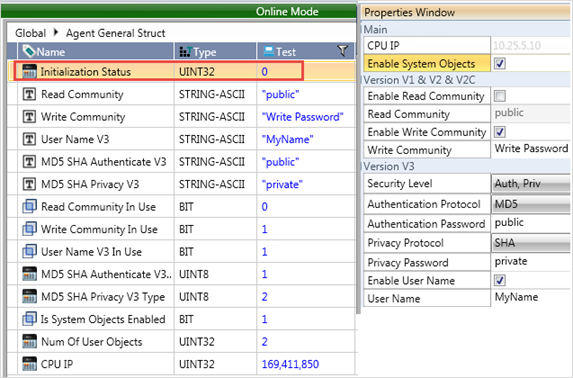
Task: Open the filter icon in Test column header
Action: (x=342, y=51)
